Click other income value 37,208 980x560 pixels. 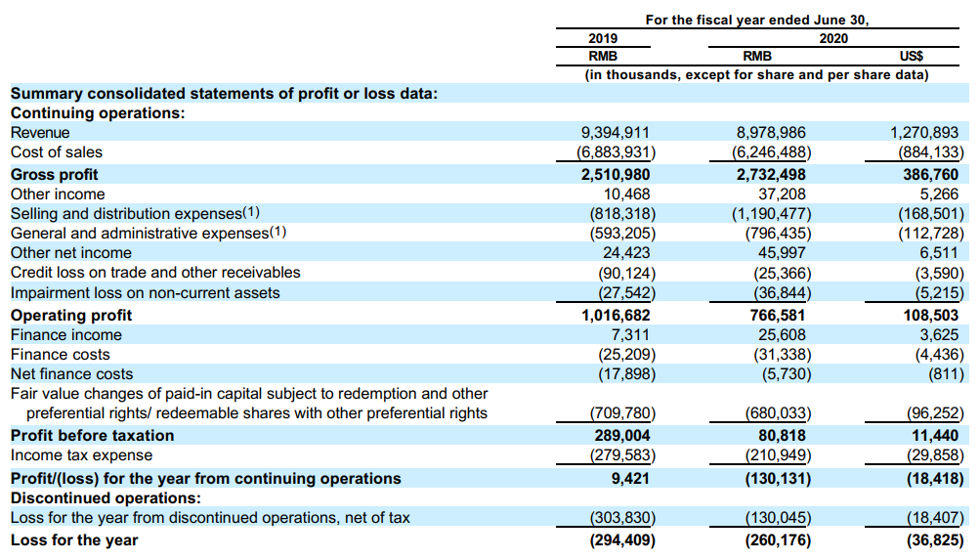(782, 194)
